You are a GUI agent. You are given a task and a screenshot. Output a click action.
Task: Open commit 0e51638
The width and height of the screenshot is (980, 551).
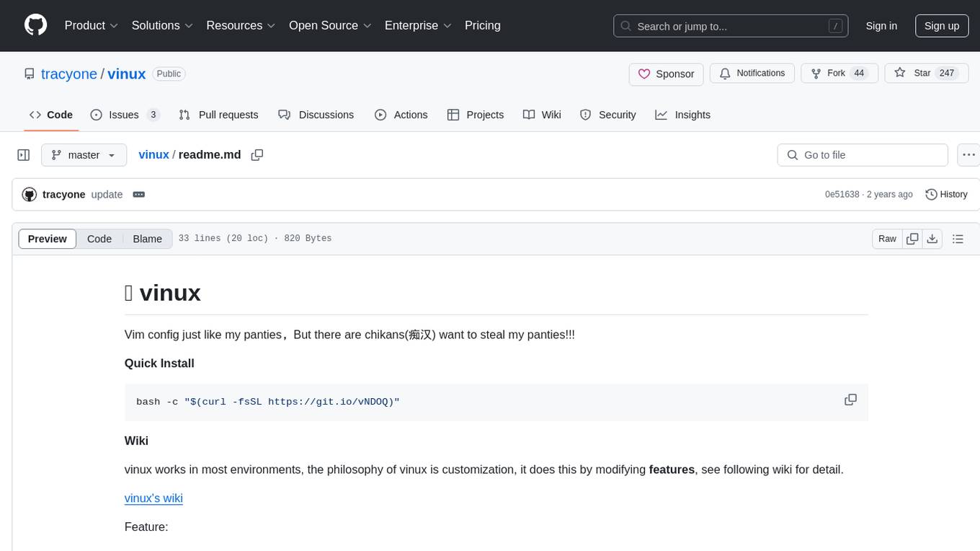pos(842,195)
